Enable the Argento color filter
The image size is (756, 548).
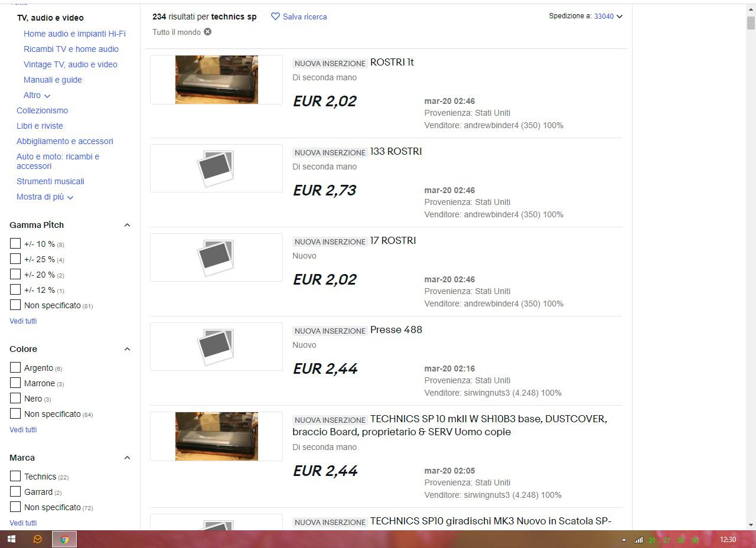point(15,367)
